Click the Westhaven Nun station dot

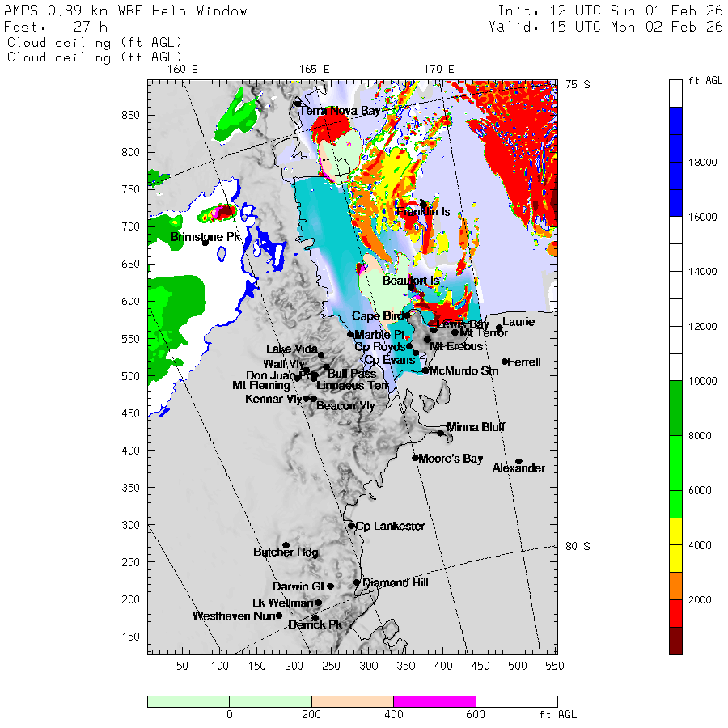click(x=279, y=616)
